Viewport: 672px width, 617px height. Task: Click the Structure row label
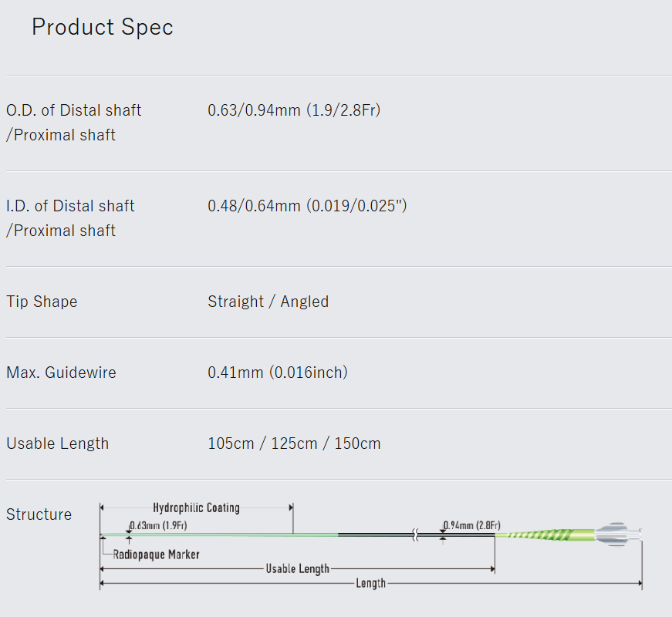[39, 514]
